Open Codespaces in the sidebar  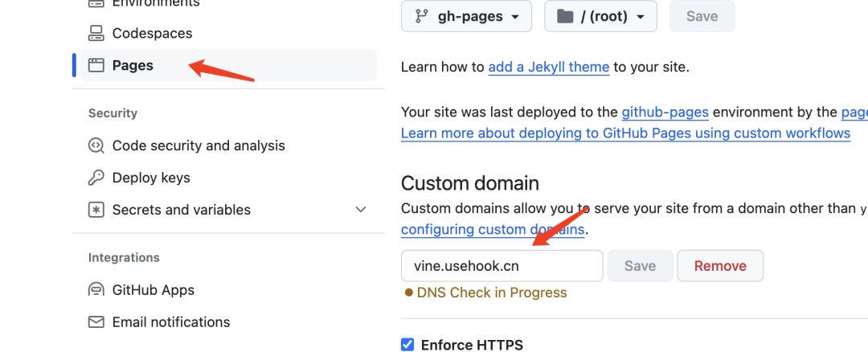pyautogui.click(x=152, y=33)
